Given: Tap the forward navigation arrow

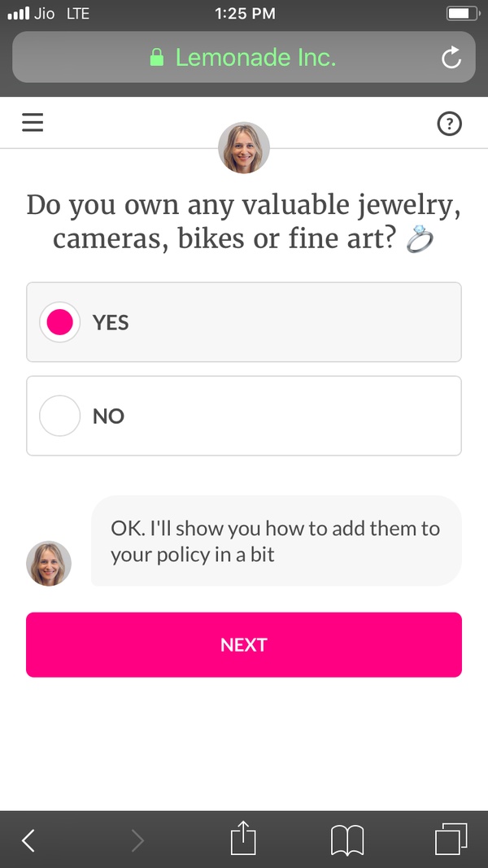Looking at the screenshot, I should click(x=137, y=839).
